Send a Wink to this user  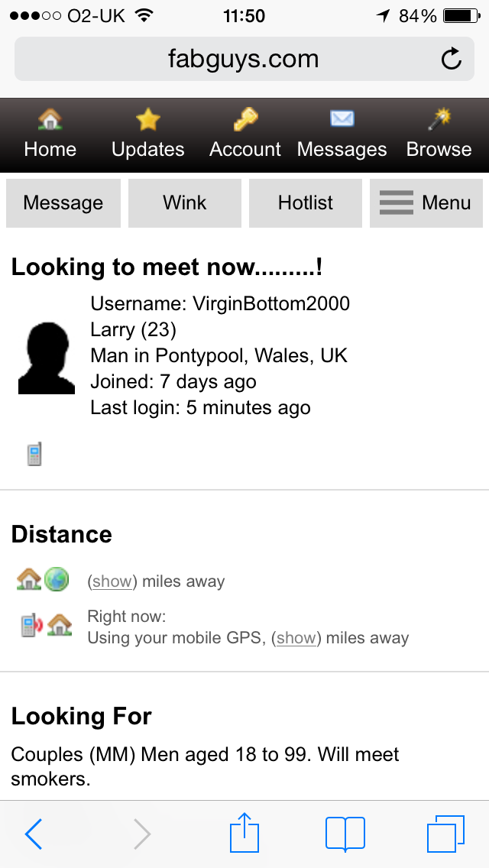coord(184,203)
